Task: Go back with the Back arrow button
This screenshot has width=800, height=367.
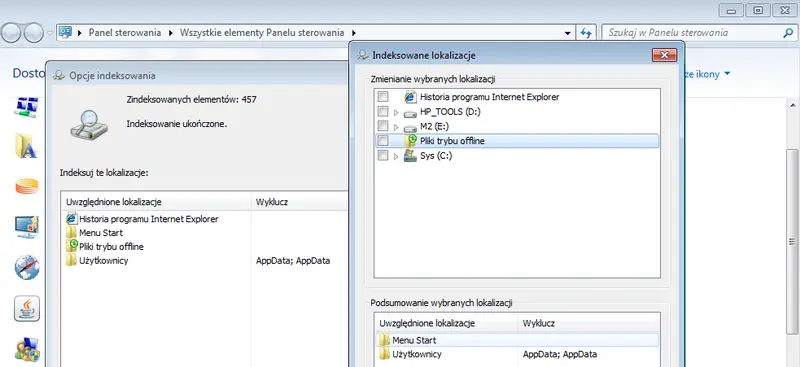Action: point(11,34)
